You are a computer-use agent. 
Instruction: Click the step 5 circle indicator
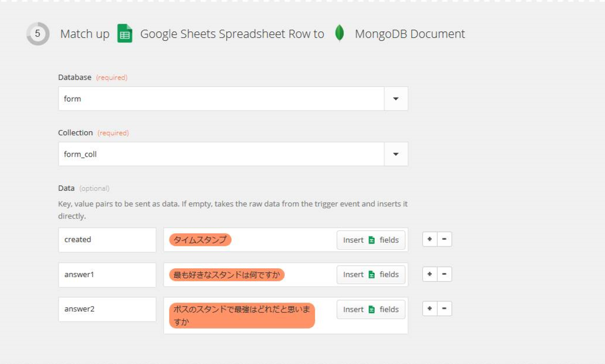point(37,34)
